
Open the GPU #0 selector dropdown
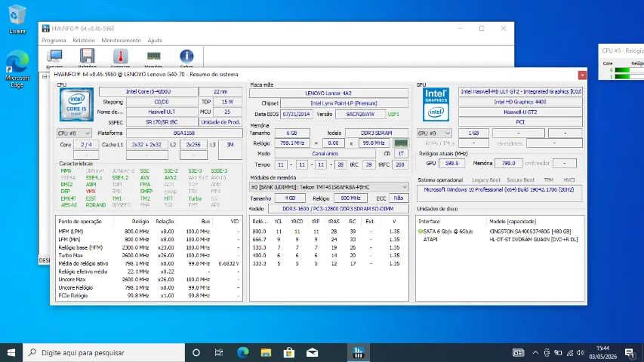coord(434,133)
